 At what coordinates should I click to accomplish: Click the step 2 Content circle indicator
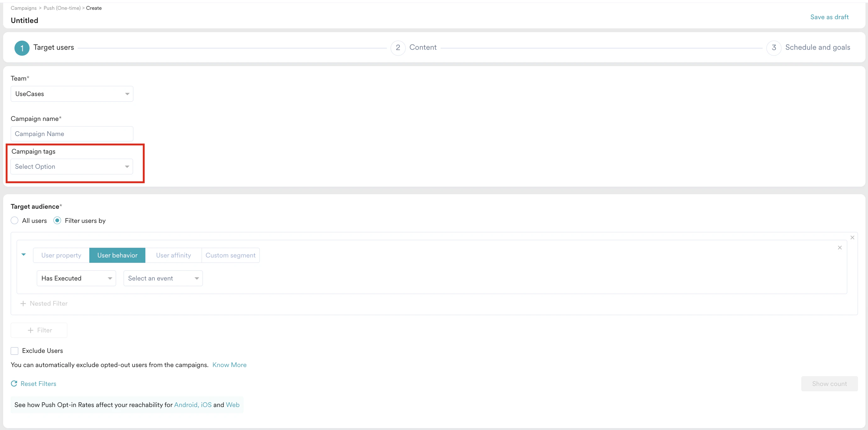tap(398, 48)
